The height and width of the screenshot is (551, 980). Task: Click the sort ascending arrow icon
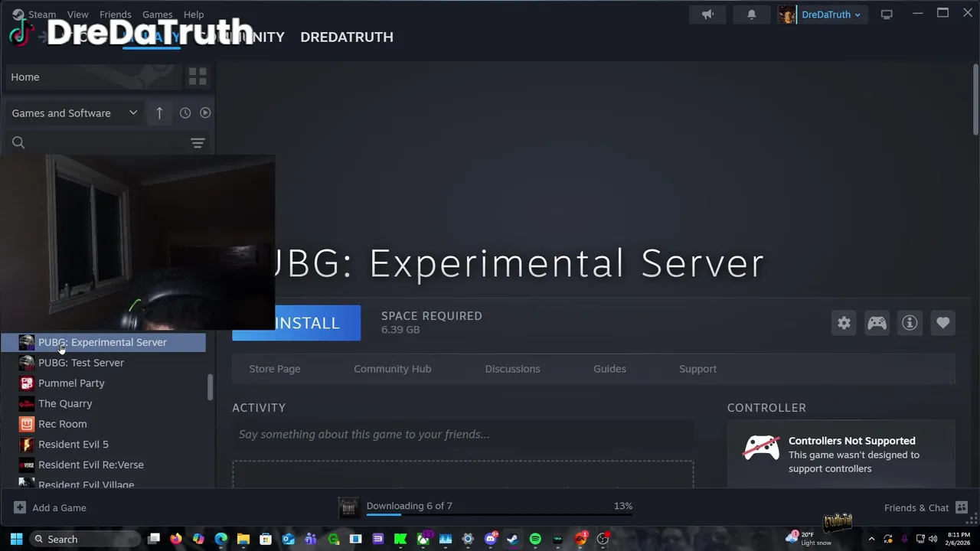(x=159, y=112)
